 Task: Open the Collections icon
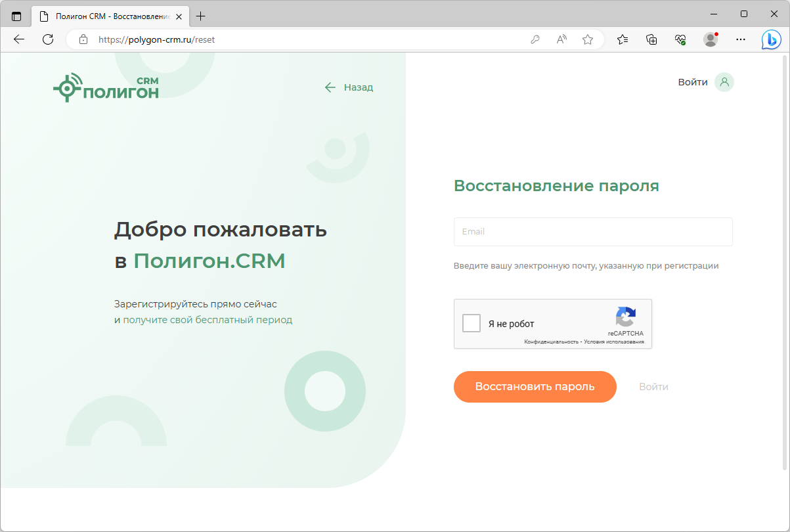(x=651, y=39)
